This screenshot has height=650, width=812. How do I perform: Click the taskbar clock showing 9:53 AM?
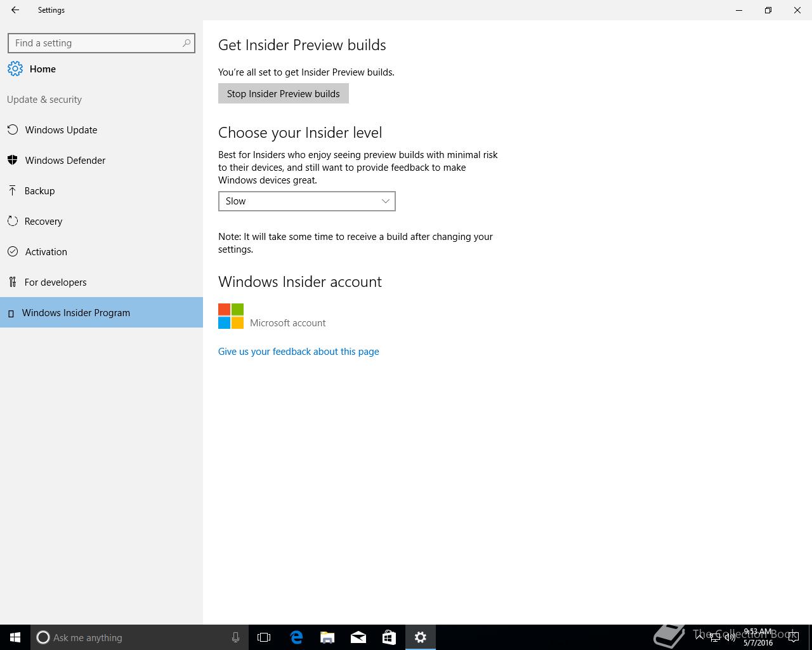[758, 637]
